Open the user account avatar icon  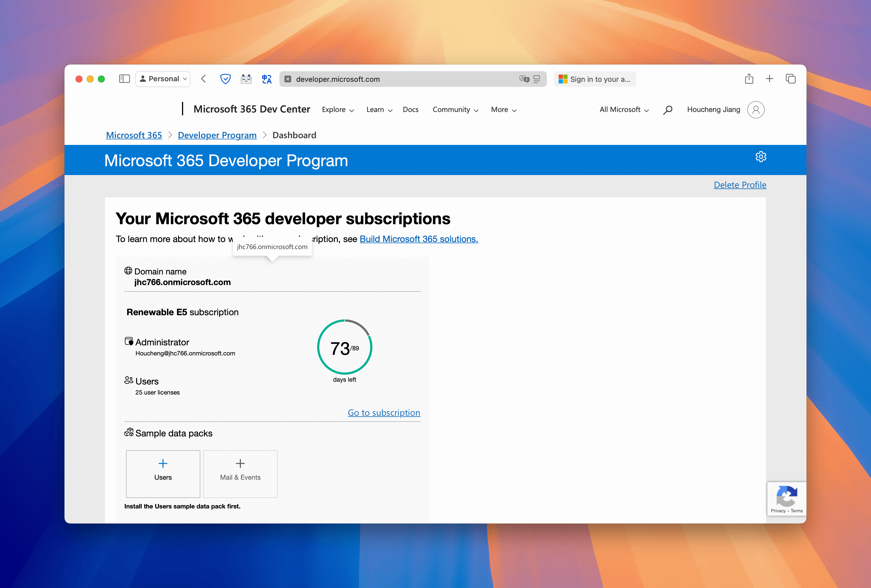tap(756, 110)
